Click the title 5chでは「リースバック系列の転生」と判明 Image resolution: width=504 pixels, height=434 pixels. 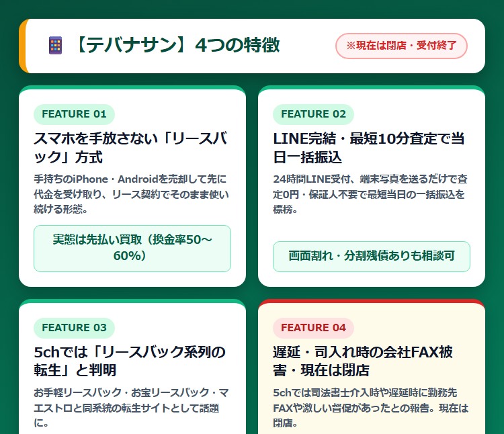[130, 361]
